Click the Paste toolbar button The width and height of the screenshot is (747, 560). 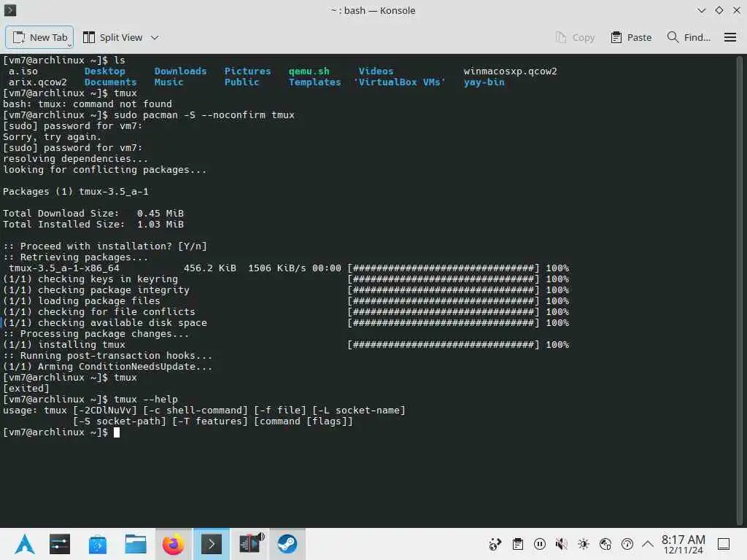(631, 37)
